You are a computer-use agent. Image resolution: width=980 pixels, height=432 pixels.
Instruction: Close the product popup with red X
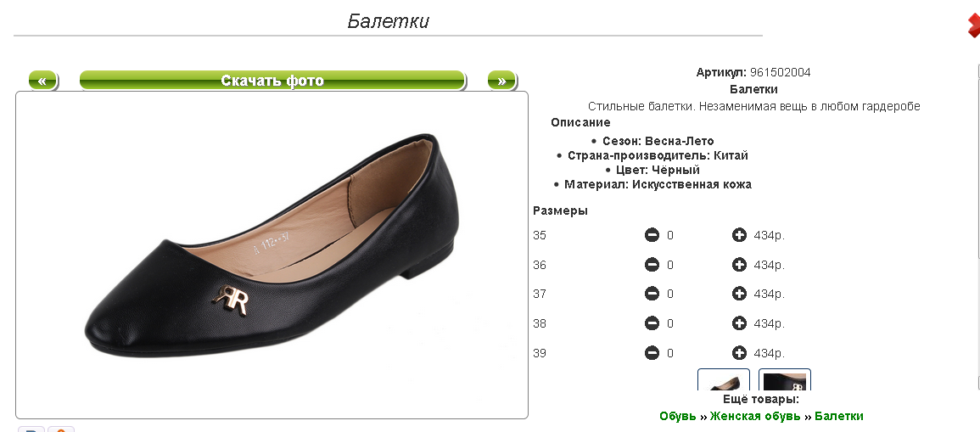[974, 25]
